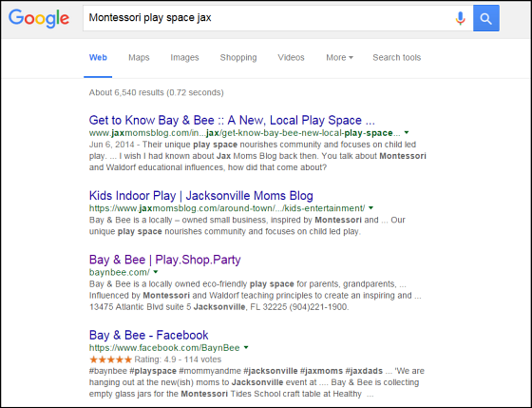This screenshot has height=408, width=532.
Task: Click the www.jaxmomsblog.com get-know-bay-bee green URL
Action: (x=245, y=133)
